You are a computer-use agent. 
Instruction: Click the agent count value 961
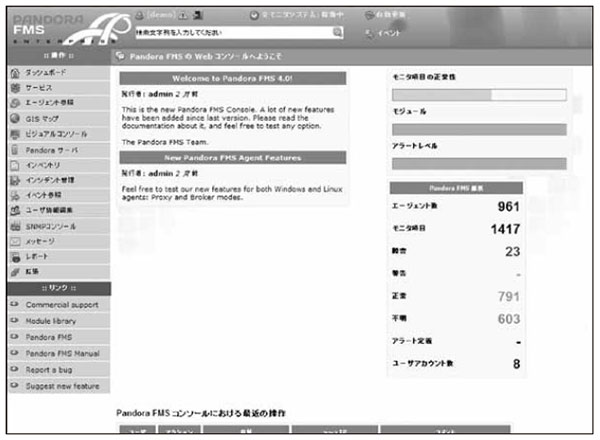[509, 207]
